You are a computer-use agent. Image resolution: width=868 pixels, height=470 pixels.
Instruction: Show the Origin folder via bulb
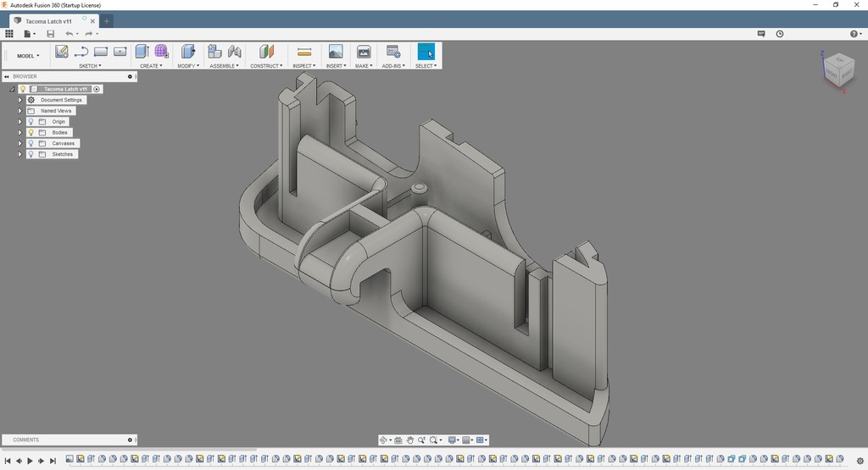click(x=31, y=122)
